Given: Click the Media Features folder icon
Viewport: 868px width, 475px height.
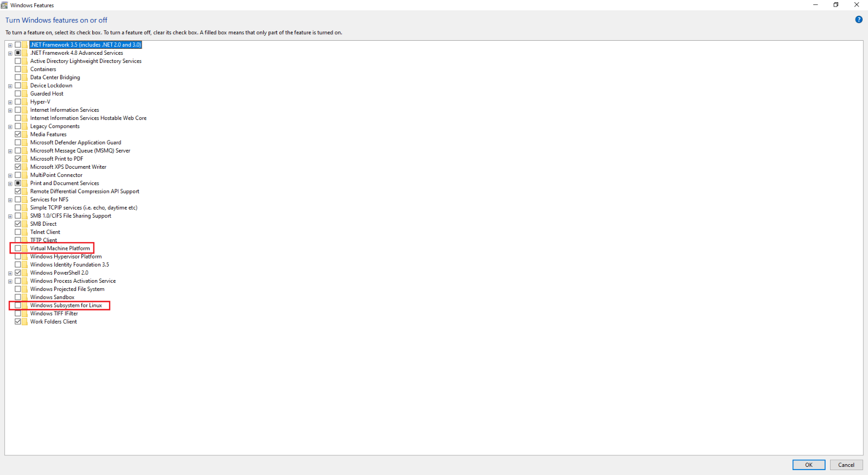Looking at the screenshot, I should pyautogui.click(x=25, y=134).
